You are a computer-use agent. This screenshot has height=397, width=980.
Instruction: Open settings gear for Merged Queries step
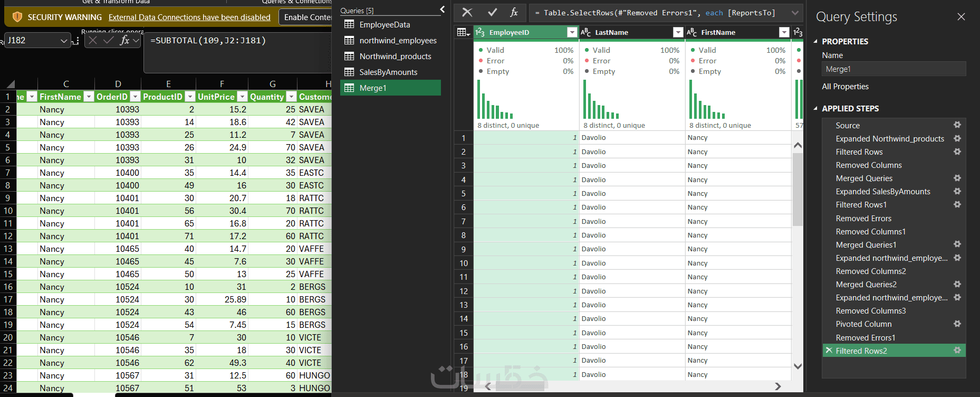point(957,178)
